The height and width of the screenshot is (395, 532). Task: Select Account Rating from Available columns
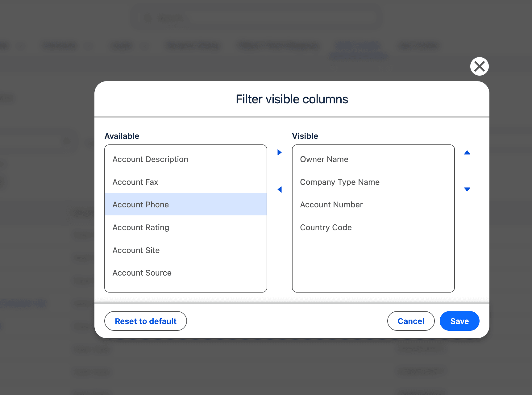(141, 227)
